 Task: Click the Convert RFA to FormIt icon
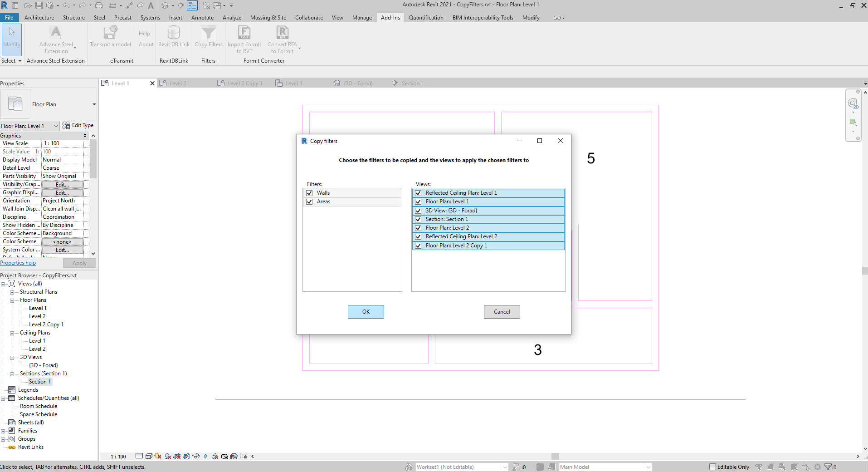282,32
